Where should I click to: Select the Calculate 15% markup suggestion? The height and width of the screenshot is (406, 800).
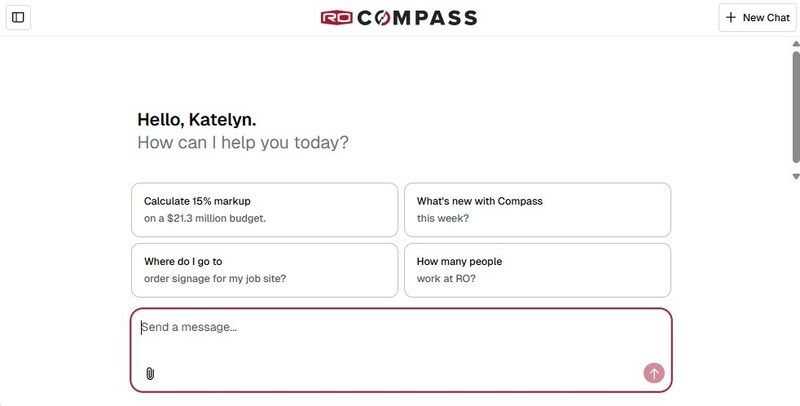[x=264, y=209]
